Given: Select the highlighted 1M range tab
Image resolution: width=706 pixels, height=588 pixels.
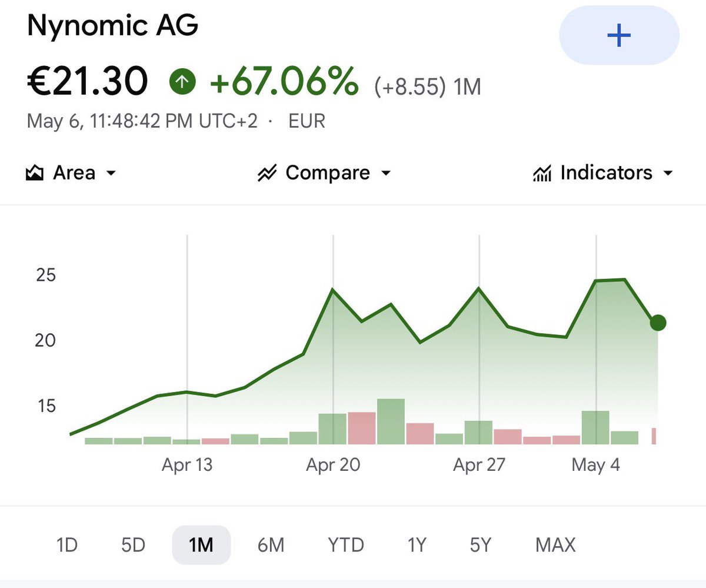Looking at the screenshot, I should click(201, 545).
